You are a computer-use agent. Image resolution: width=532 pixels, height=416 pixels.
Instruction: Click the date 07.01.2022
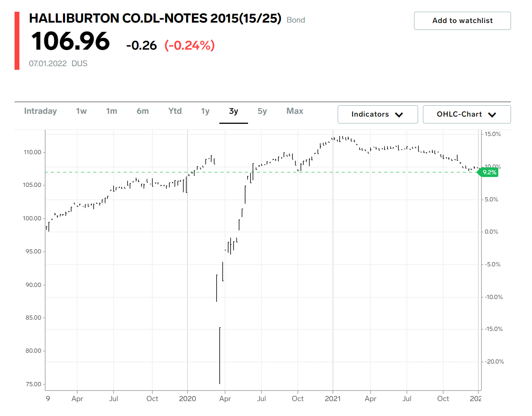pos(48,64)
